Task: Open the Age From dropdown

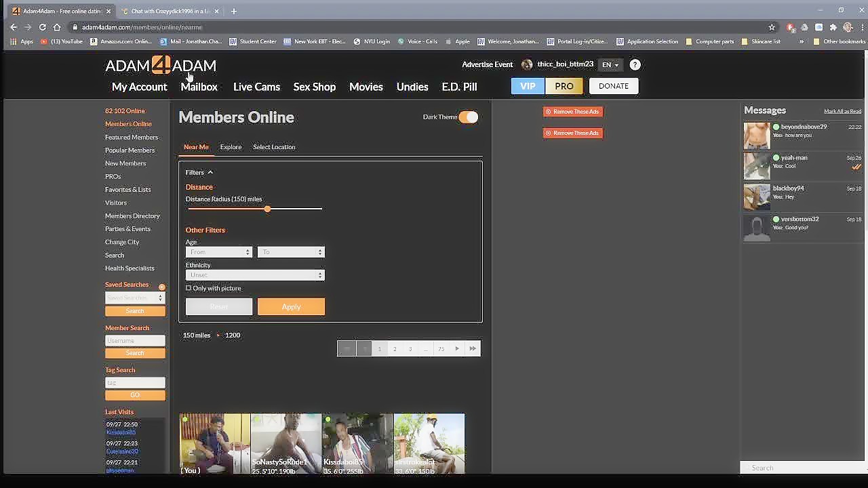Action: pos(219,252)
